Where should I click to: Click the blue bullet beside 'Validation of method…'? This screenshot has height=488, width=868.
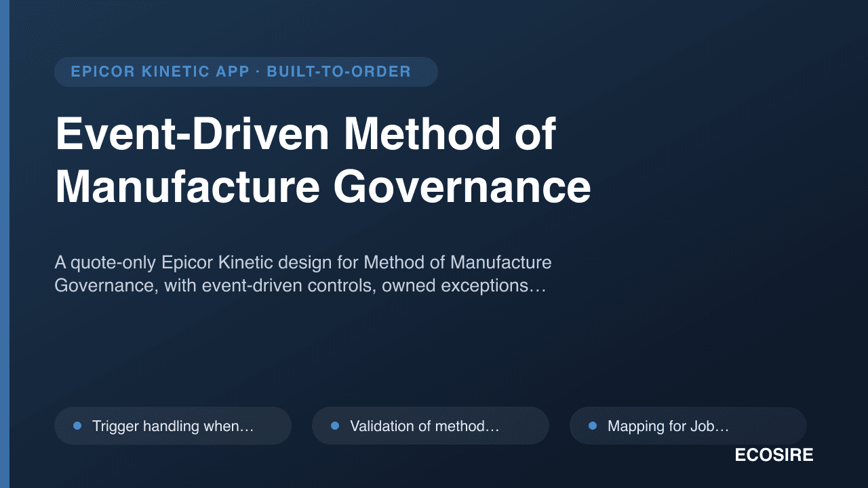(x=335, y=426)
